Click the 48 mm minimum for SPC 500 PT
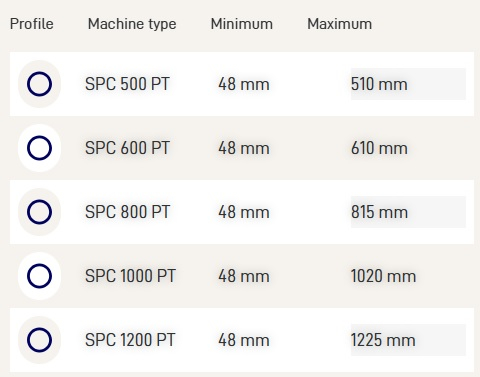This screenshot has width=480, height=377. [244, 84]
